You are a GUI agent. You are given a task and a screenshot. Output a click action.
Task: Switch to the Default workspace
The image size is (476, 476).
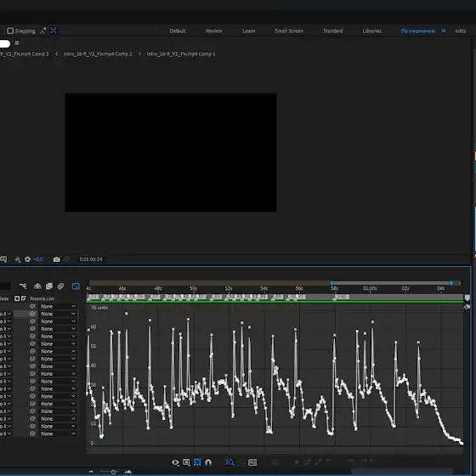[x=178, y=31]
